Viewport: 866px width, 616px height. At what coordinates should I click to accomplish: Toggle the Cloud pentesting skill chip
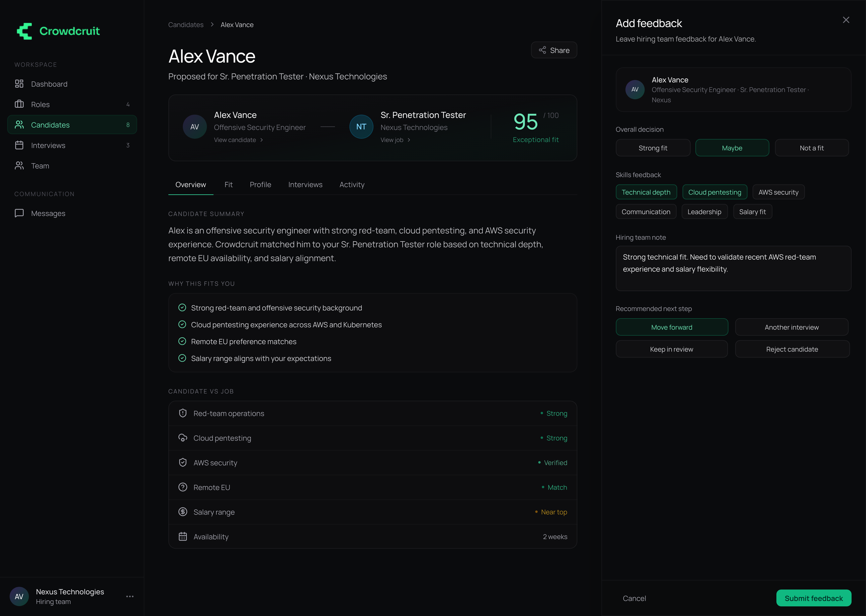715,192
